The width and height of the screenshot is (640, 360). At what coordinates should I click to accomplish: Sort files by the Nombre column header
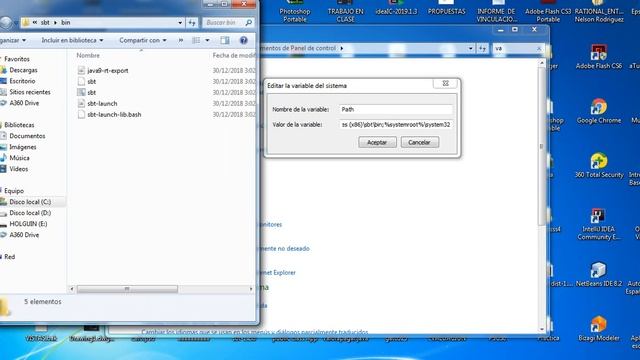tap(88, 56)
